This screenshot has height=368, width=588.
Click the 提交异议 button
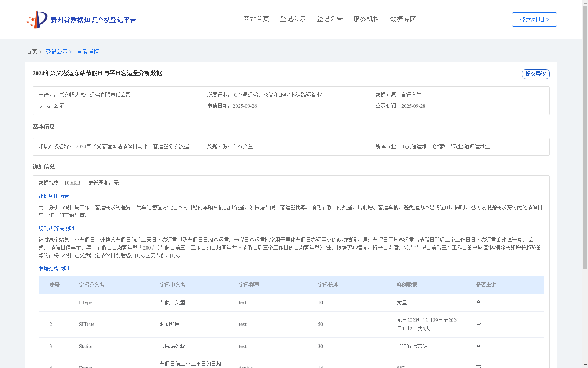tap(535, 74)
